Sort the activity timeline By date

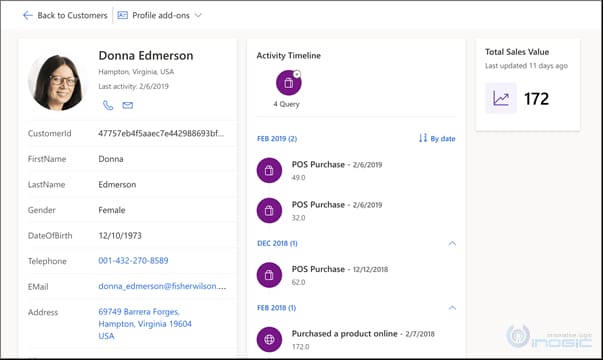(x=437, y=138)
